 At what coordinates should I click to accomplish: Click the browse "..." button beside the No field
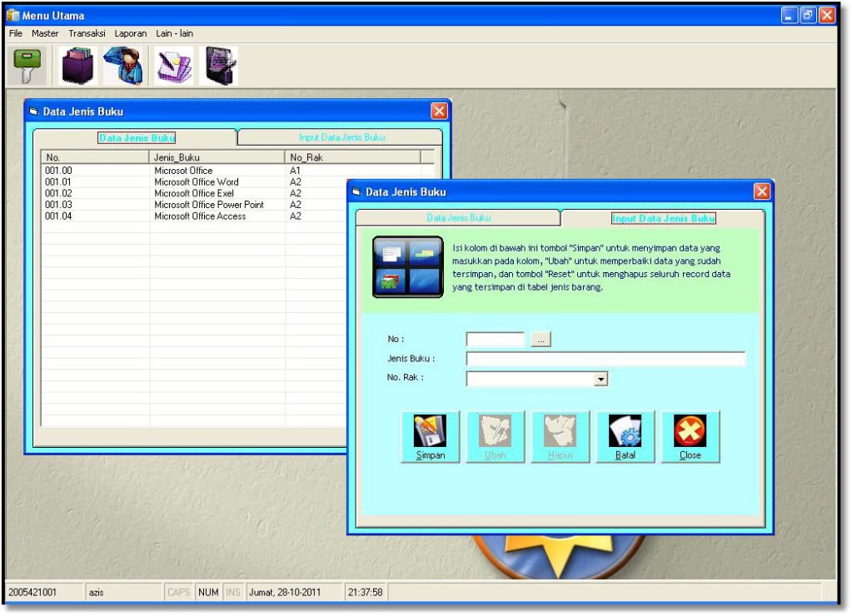541,340
